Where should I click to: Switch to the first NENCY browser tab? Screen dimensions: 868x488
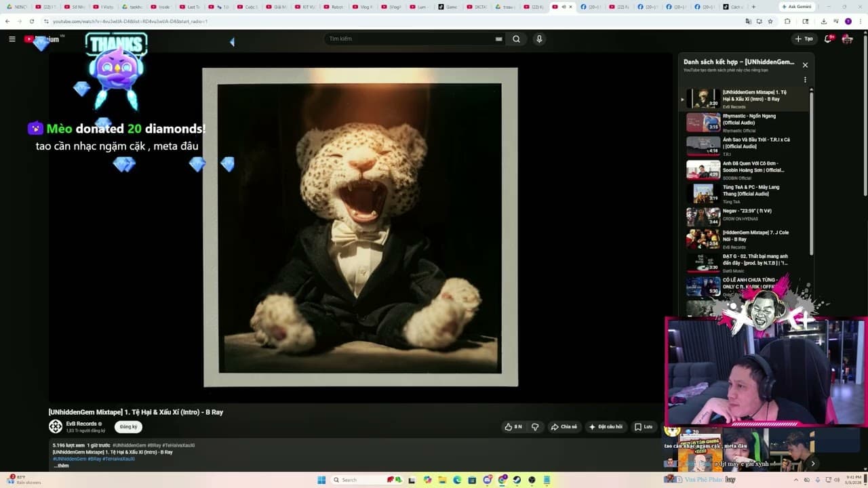[x=17, y=7]
